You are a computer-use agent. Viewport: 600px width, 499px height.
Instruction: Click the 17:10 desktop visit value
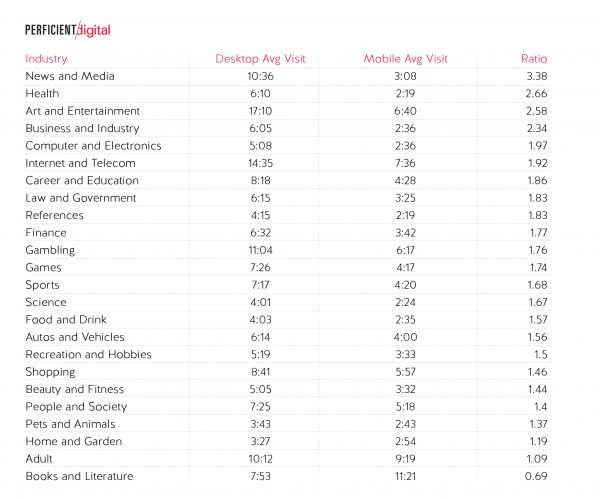(x=260, y=111)
